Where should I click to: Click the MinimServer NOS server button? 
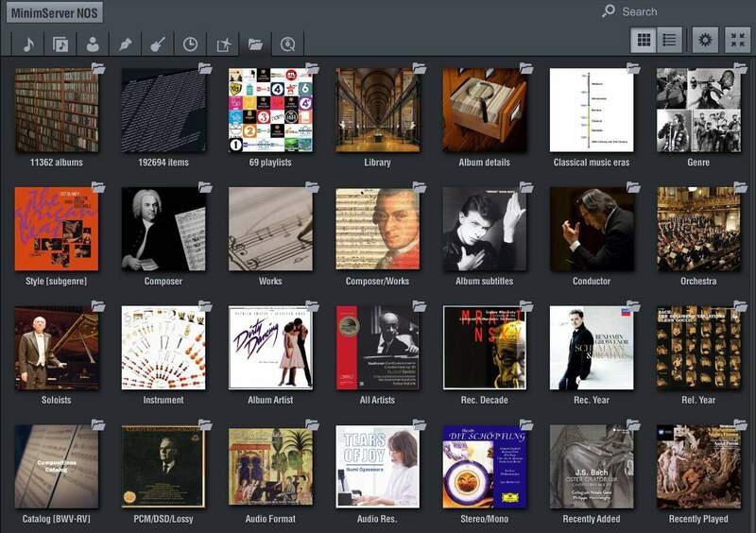pos(56,12)
